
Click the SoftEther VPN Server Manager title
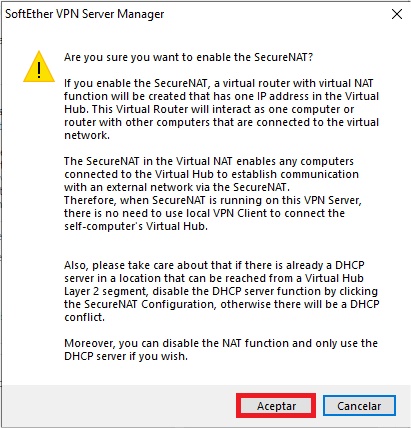point(85,14)
